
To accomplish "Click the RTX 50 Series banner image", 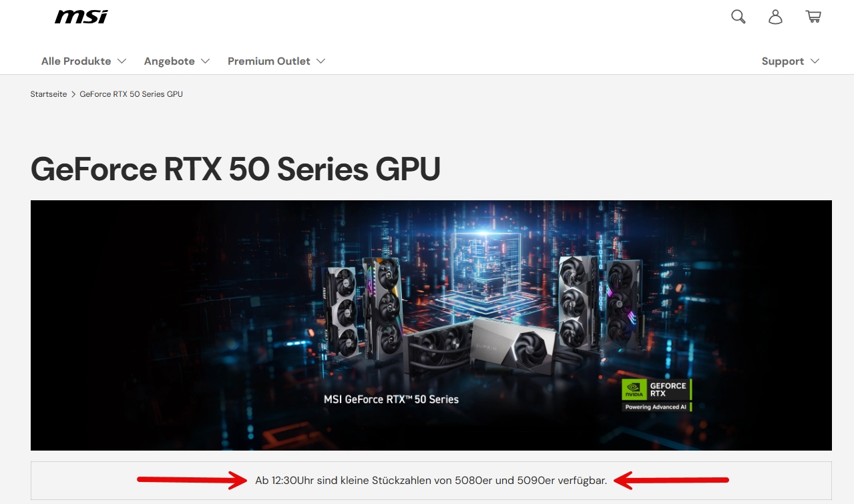I will (431, 325).
